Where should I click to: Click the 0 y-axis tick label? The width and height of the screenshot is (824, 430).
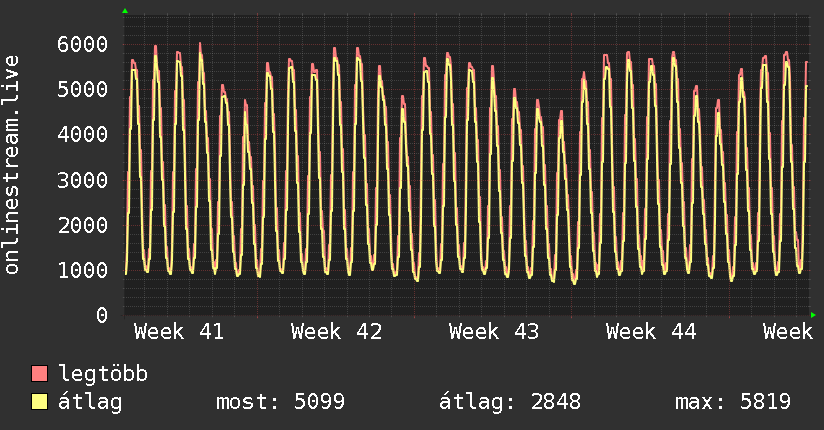(x=102, y=315)
